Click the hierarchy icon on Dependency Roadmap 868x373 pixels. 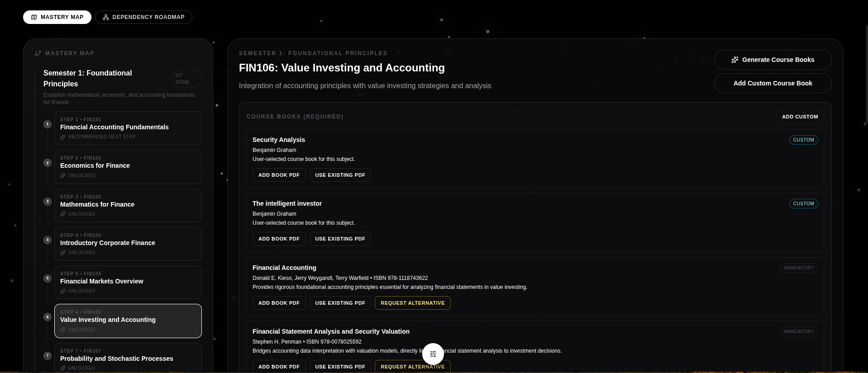click(106, 17)
